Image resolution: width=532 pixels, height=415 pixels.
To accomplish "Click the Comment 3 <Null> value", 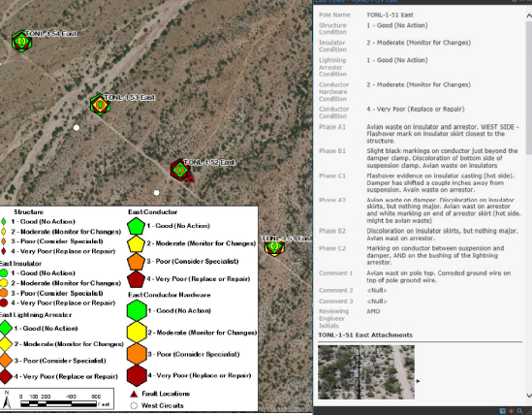I will click(x=377, y=302).
